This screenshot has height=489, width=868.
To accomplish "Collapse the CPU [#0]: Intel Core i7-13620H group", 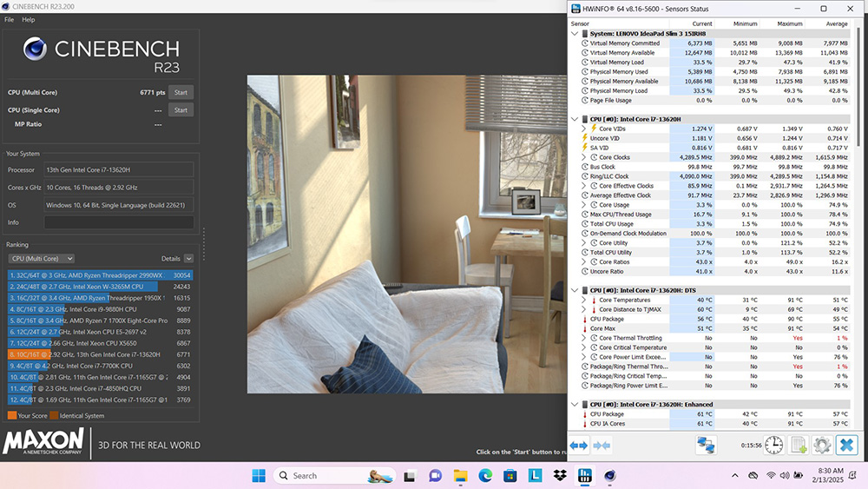I will click(575, 119).
